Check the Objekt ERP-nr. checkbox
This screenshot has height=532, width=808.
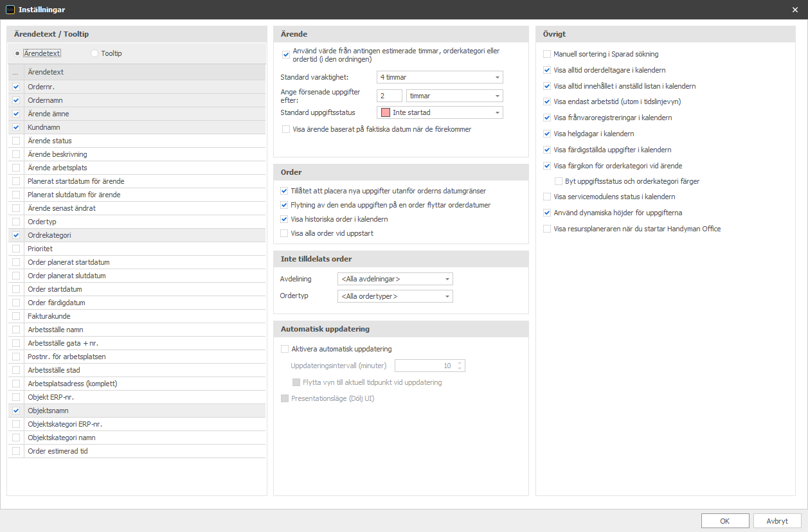pos(16,397)
